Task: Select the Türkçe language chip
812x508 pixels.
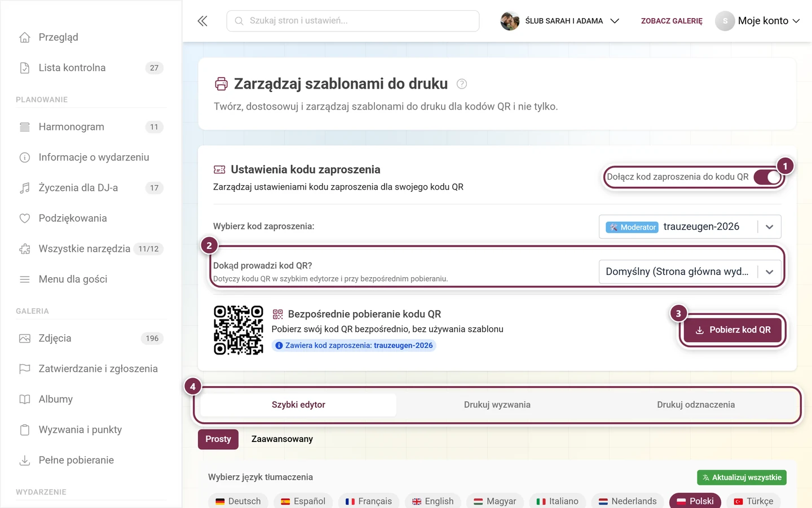Action: 754,501
